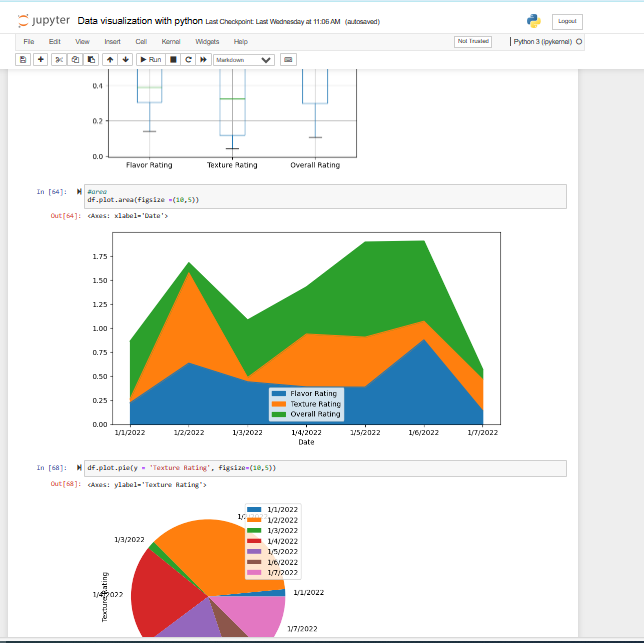The image size is (644, 643).
Task: Click the kernel idle indicator circle
Action: [x=579, y=41]
